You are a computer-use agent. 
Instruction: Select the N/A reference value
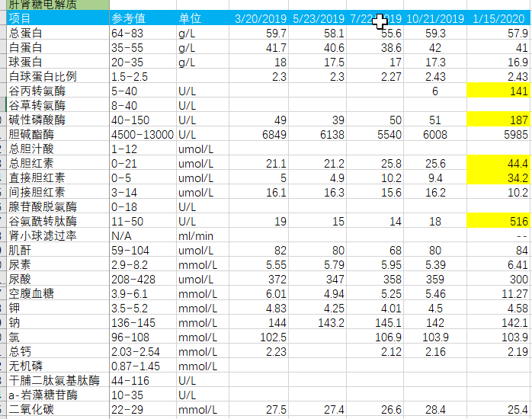[121, 235]
